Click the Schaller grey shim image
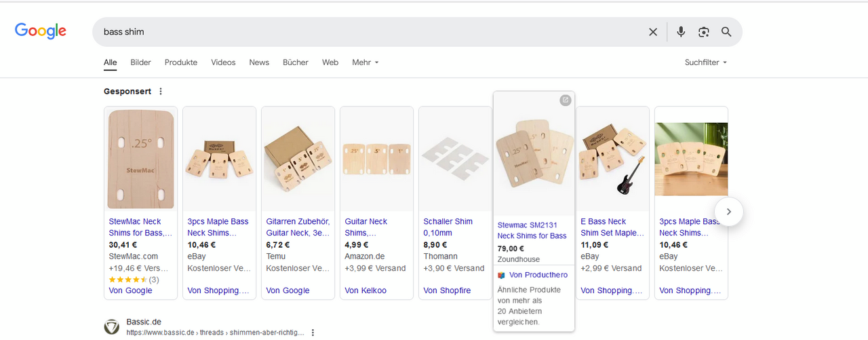Viewport: 868px width, 340px height. coord(455,159)
